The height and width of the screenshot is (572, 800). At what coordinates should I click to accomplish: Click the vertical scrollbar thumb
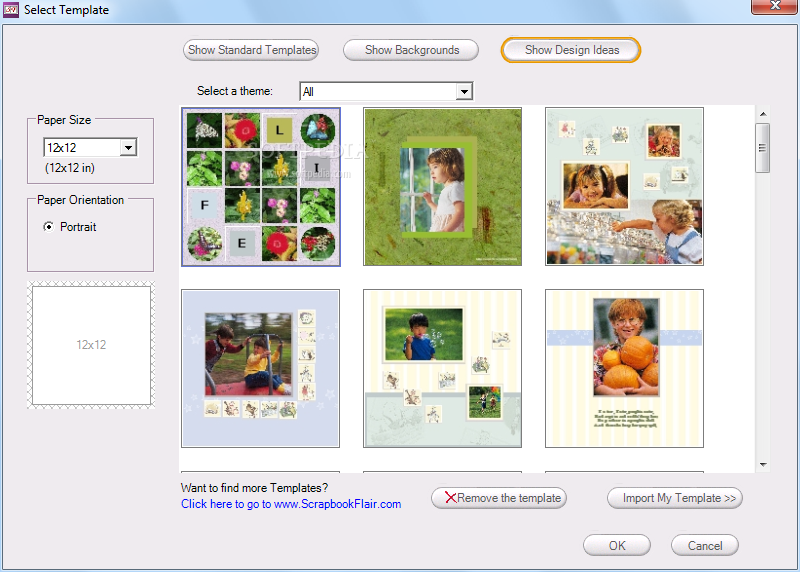pyautogui.click(x=763, y=148)
